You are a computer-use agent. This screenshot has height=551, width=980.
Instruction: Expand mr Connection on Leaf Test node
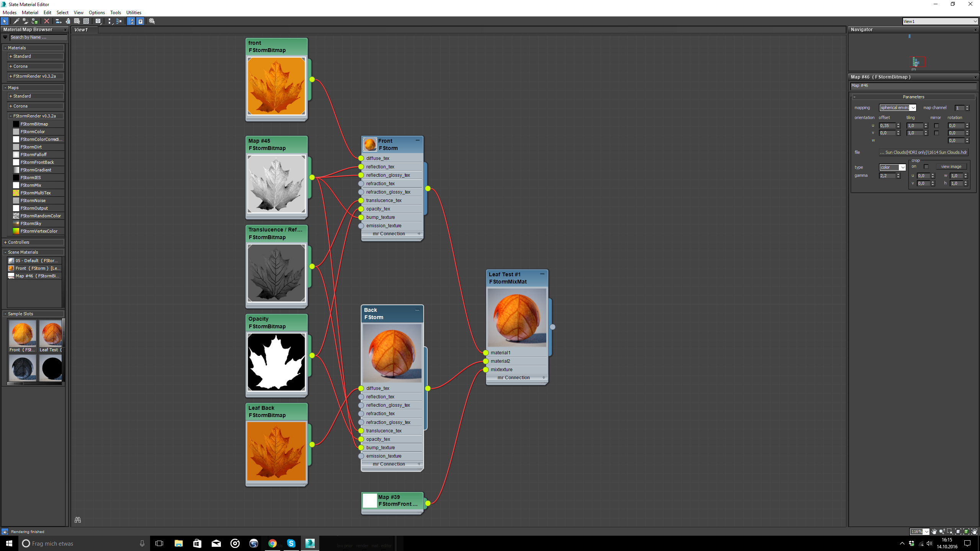click(544, 378)
